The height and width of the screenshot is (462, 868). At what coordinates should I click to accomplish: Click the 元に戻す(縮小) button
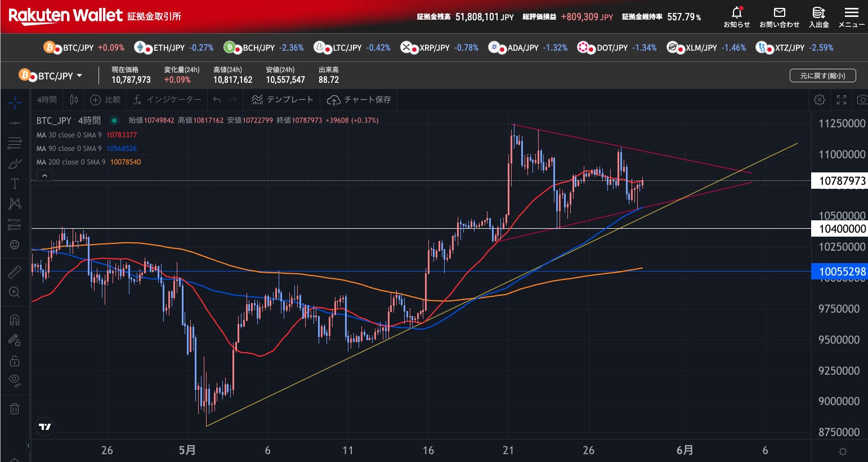click(x=822, y=75)
